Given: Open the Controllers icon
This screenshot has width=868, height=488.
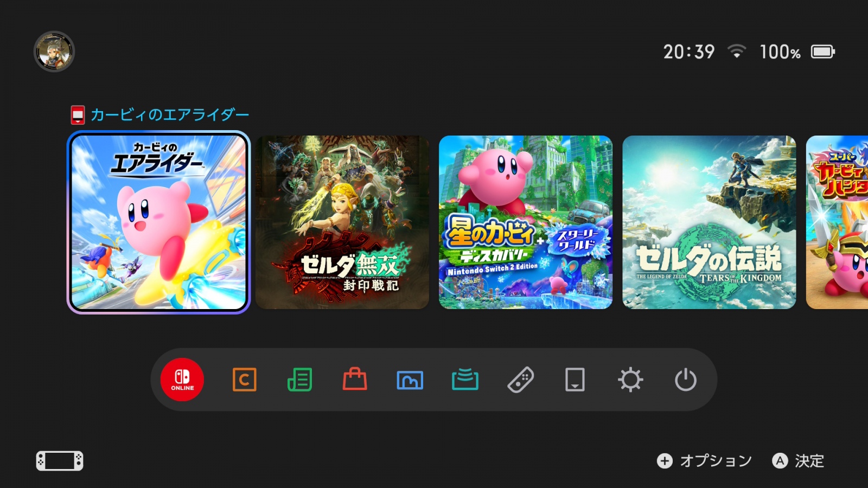Looking at the screenshot, I should (x=520, y=380).
